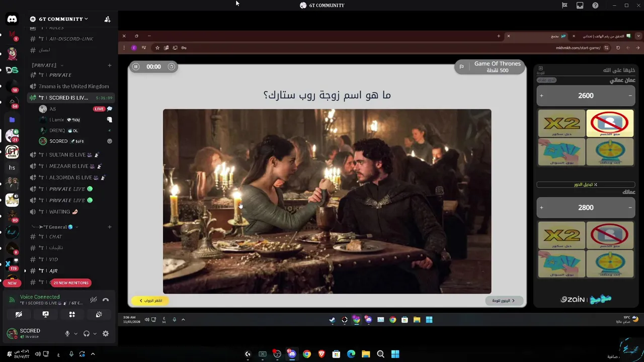Open Discord direct messages home icon

pos(12,19)
